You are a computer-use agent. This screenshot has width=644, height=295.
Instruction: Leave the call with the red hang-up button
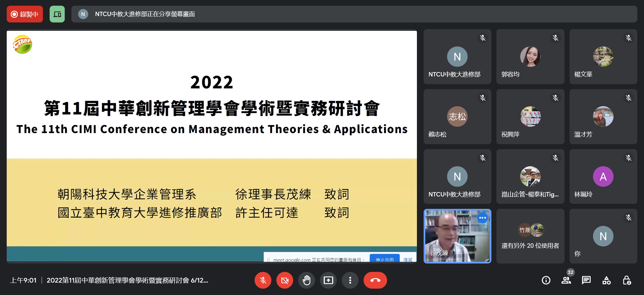tap(375, 280)
